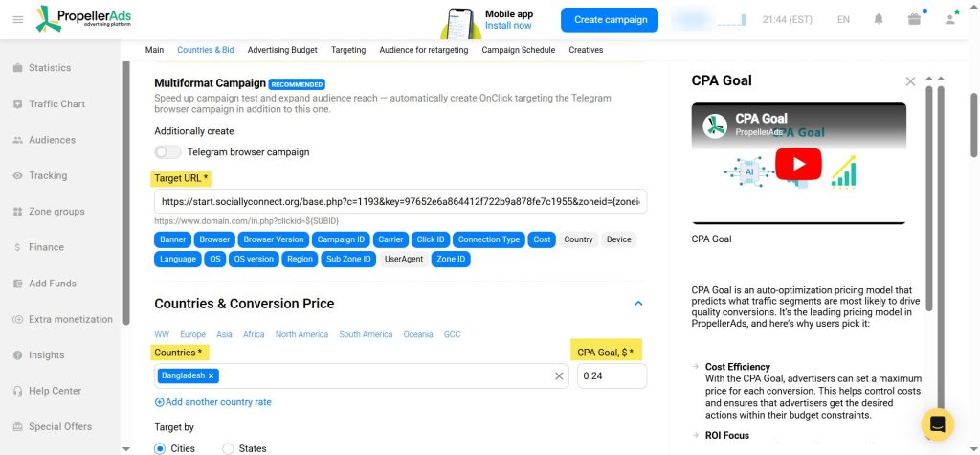Toggle the Campaign ID URL token

(341, 239)
